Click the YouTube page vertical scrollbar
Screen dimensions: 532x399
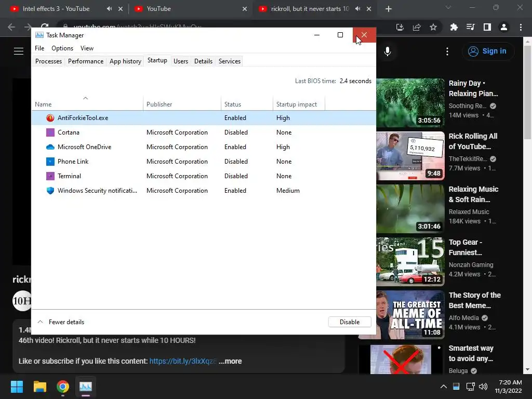(x=527, y=91)
